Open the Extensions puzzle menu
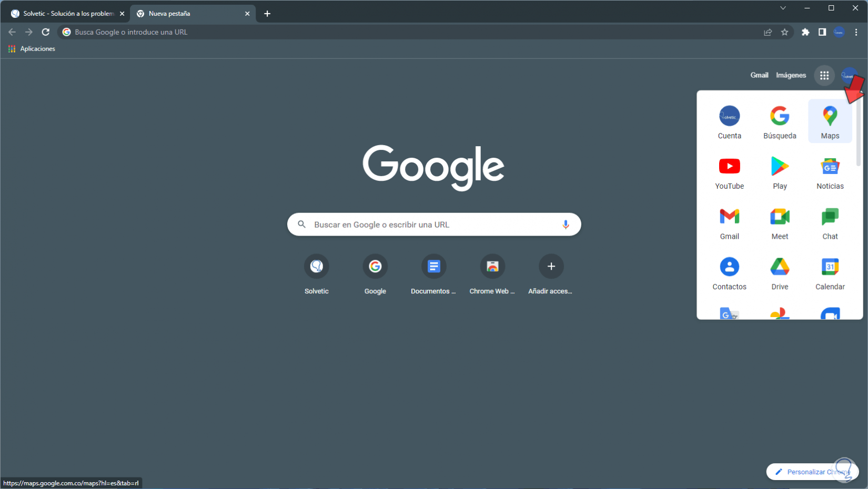Screen dimensions: 868x489 pyautogui.click(x=805, y=32)
